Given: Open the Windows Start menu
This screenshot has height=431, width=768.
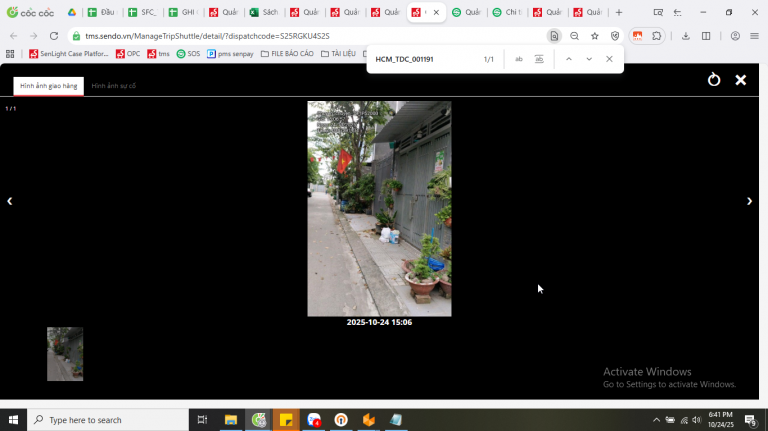Looking at the screenshot, I should pyautogui.click(x=13, y=420).
